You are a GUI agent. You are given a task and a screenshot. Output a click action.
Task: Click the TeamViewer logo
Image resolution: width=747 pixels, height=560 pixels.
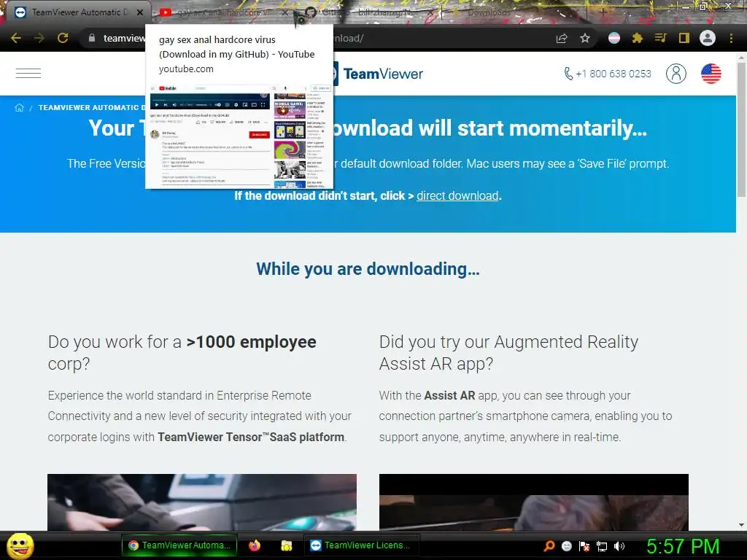pyautogui.click(x=380, y=74)
